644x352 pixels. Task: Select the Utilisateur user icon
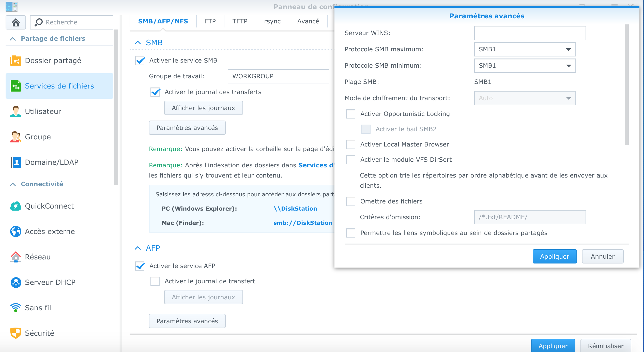click(x=16, y=111)
